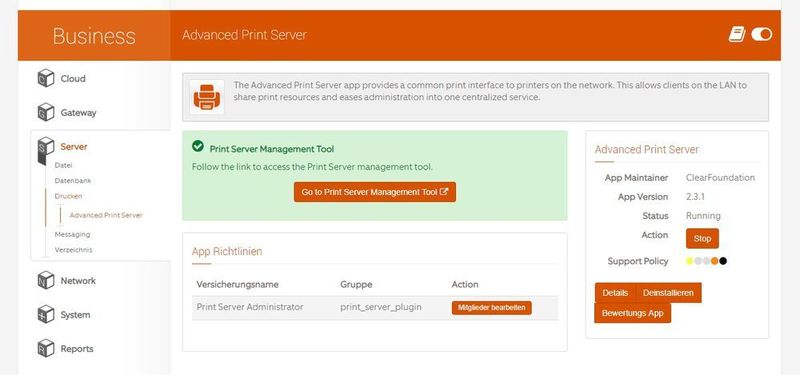Viewport: 800px width, 375px height.
Task: Click the Reports cube icon in sidebar
Action: click(x=46, y=348)
